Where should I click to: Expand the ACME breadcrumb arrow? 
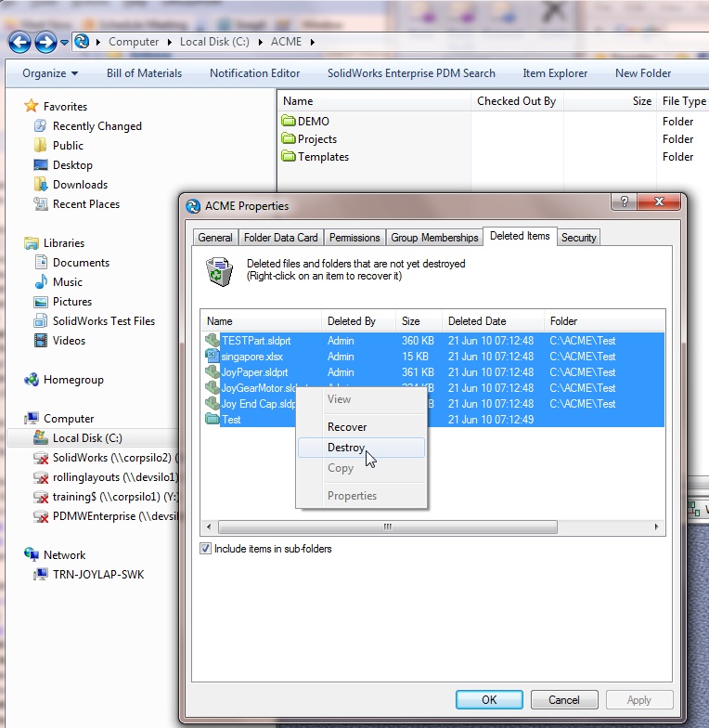[x=312, y=43]
